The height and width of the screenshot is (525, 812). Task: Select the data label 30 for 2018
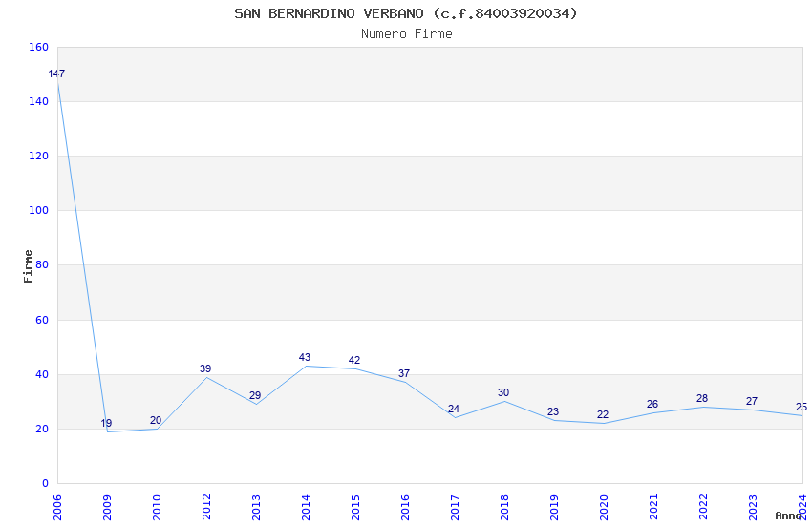tap(503, 392)
